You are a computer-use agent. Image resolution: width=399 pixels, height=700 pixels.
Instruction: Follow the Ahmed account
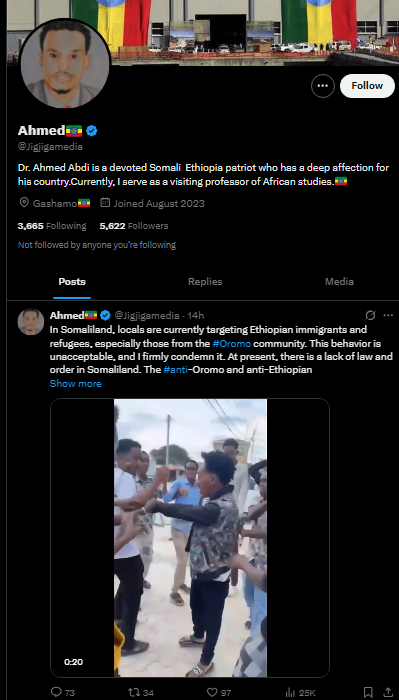click(x=367, y=86)
